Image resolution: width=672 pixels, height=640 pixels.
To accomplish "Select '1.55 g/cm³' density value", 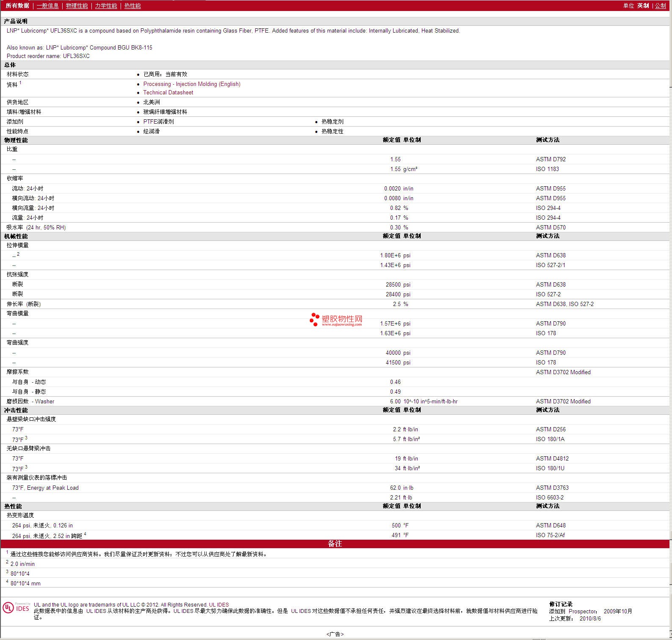I will pyautogui.click(x=404, y=169).
